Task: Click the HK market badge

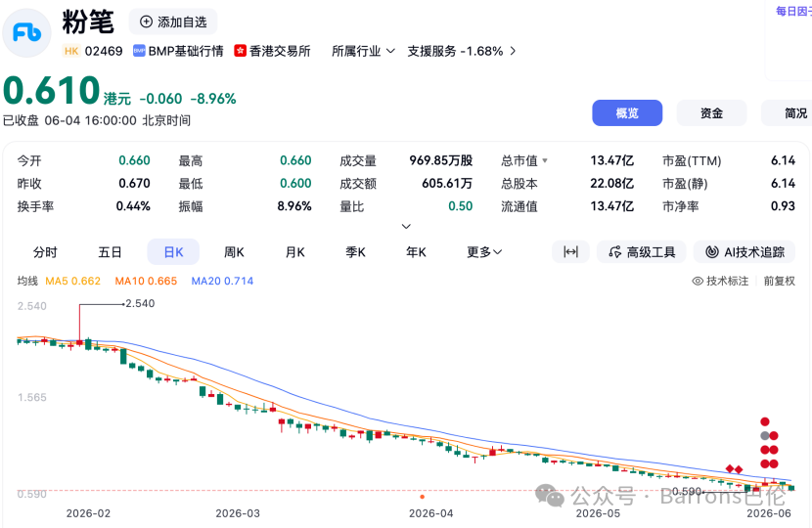Action: [x=71, y=51]
